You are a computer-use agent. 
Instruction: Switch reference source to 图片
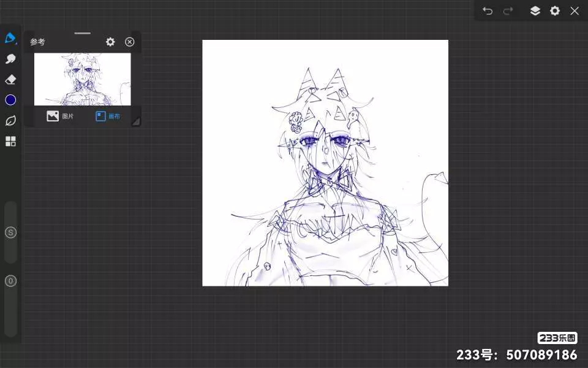(x=60, y=116)
